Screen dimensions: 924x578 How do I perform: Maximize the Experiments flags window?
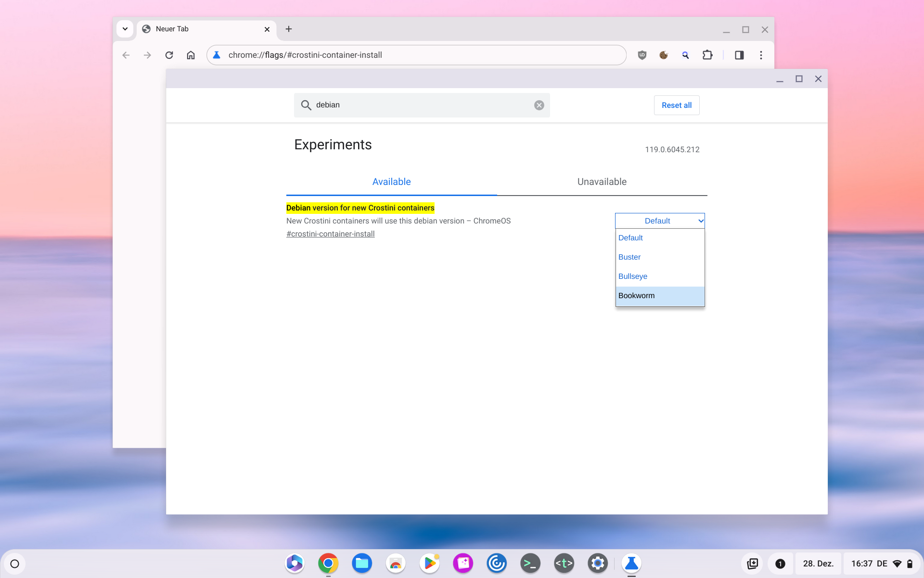pos(799,79)
